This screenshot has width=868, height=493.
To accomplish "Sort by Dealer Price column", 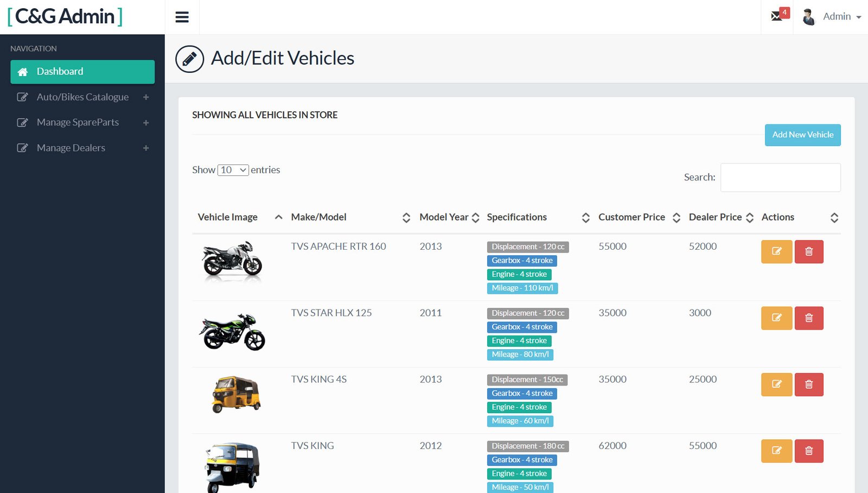I will click(x=720, y=217).
